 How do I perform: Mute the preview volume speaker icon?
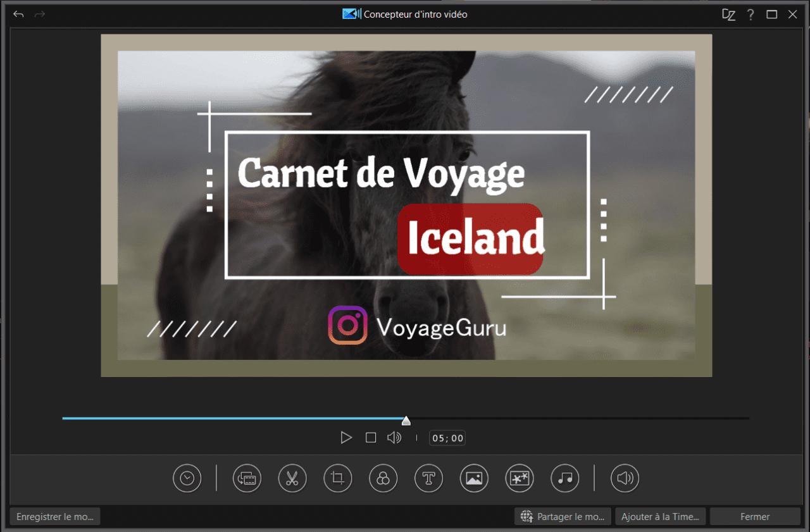click(x=394, y=438)
